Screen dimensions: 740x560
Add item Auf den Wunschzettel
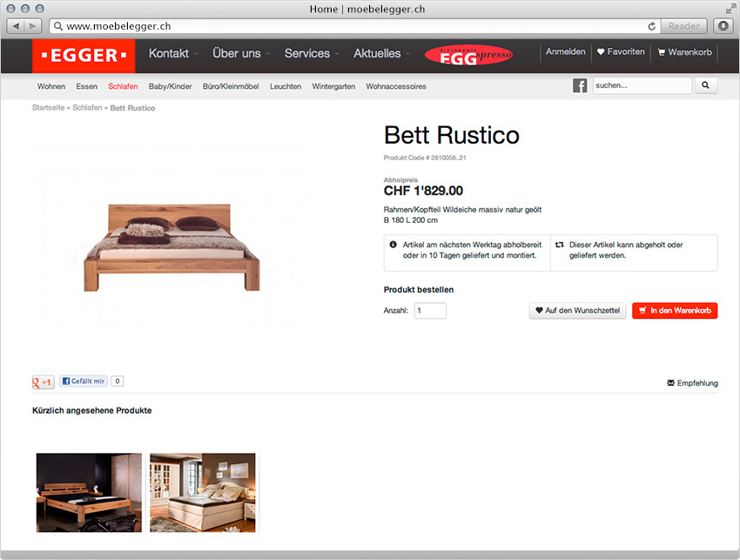tap(578, 311)
